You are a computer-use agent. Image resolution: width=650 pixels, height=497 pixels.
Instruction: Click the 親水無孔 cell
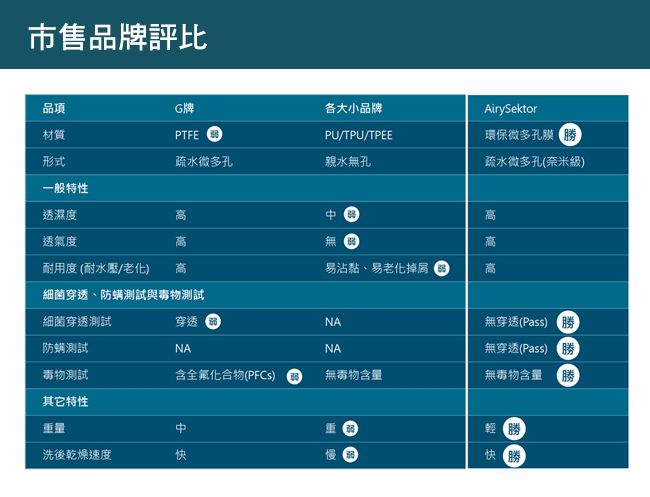[x=348, y=161]
